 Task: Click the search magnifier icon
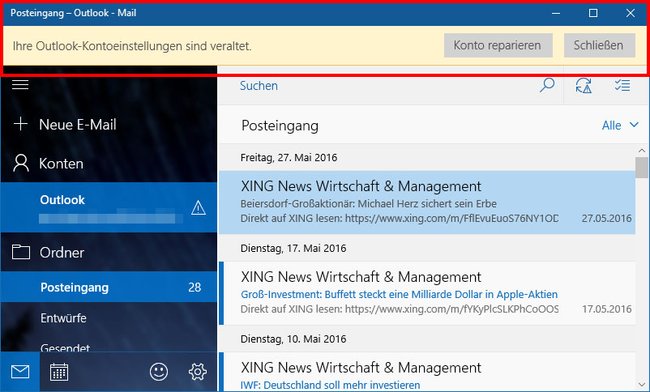547,85
